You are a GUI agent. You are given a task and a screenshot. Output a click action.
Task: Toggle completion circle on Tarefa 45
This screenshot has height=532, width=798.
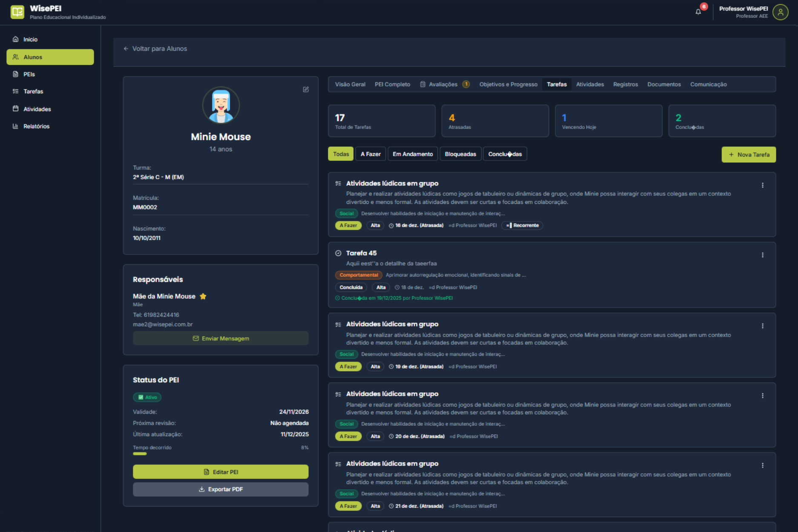338,253
